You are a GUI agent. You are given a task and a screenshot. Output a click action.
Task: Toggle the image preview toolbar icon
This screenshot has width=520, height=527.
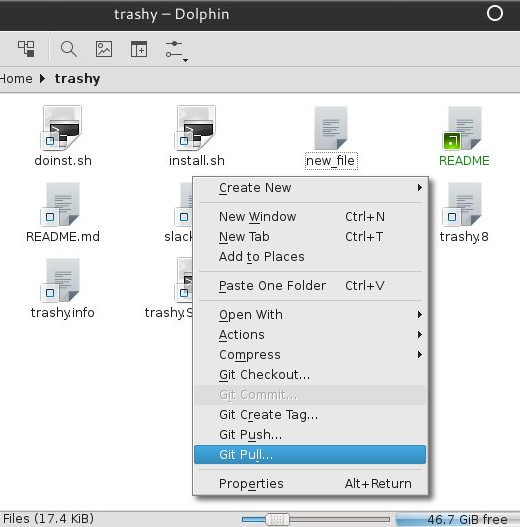click(104, 49)
